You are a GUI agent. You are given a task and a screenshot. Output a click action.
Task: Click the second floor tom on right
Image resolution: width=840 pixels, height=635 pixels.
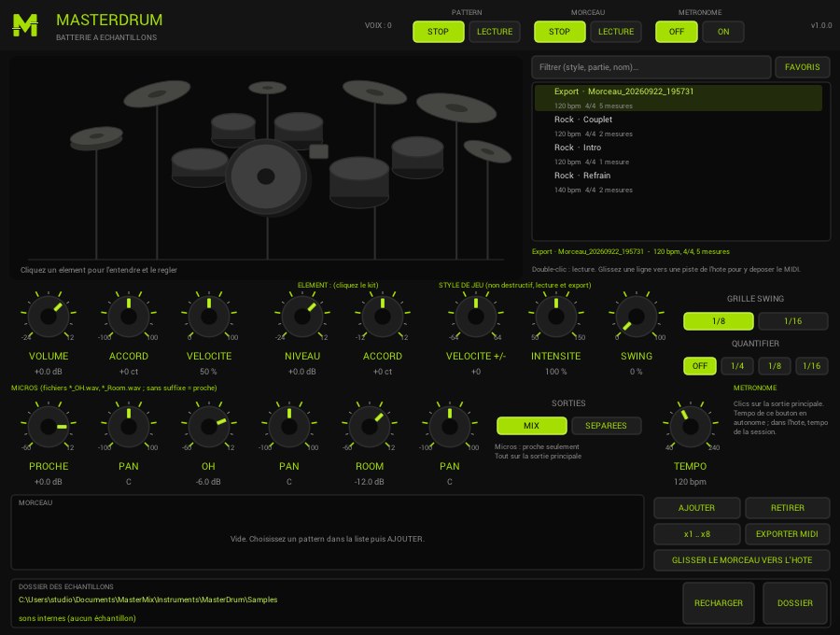[417, 157]
